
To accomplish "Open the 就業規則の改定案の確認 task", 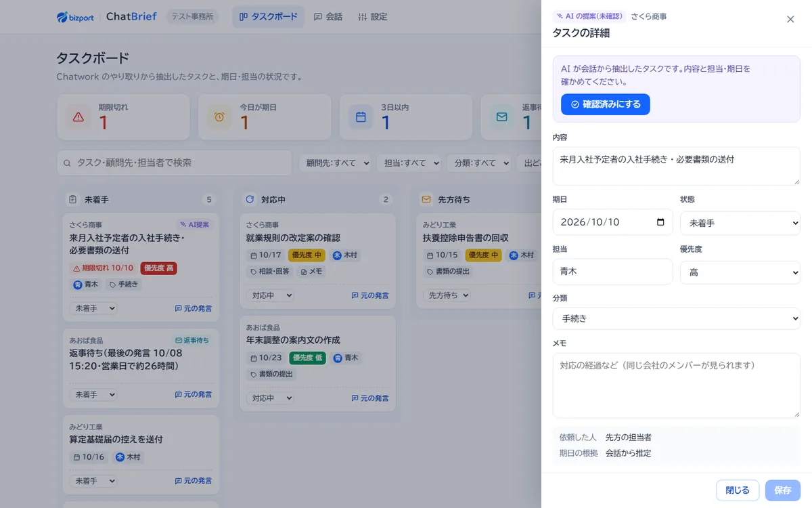I will (293, 238).
